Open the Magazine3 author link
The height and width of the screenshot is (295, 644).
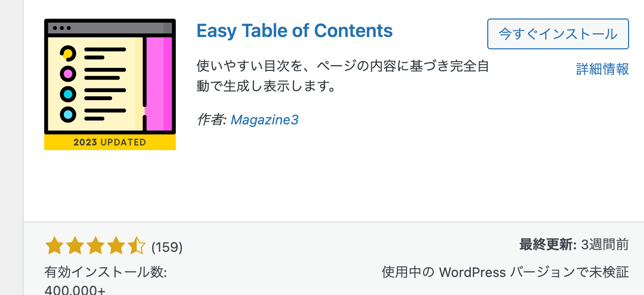(x=265, y=120)
